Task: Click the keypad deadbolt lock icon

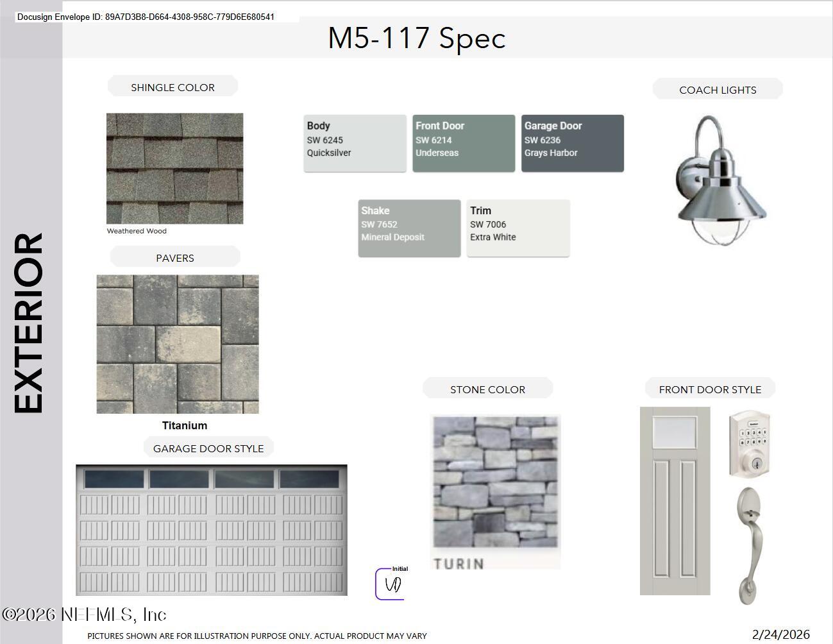Action: point(750,444)
